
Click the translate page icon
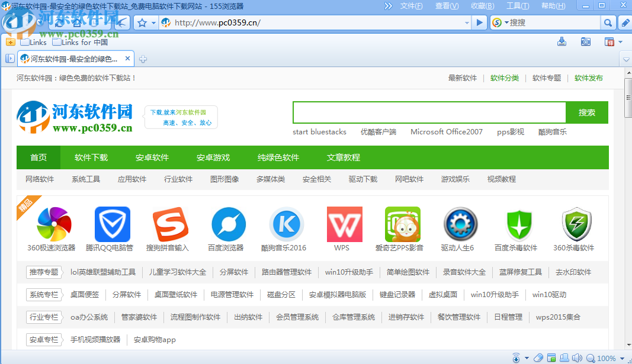click(x=609, y=41)
